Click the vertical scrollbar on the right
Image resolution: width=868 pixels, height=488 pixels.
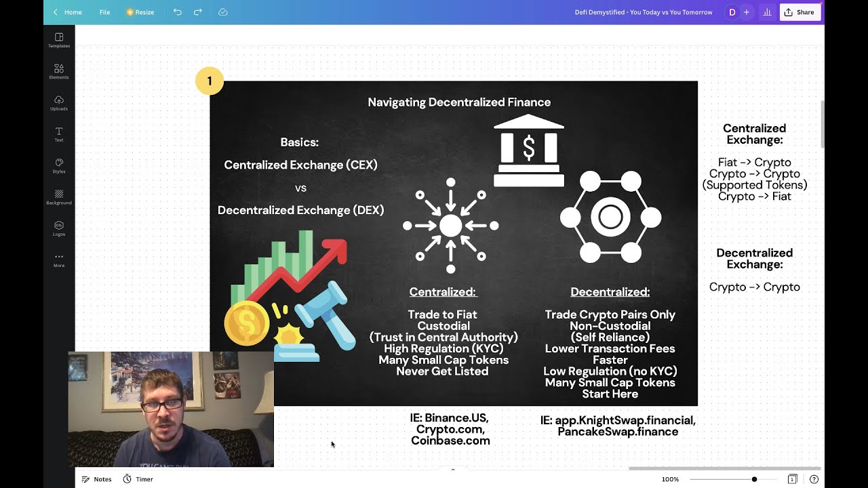pyautogui.click(x=823, y=124)
